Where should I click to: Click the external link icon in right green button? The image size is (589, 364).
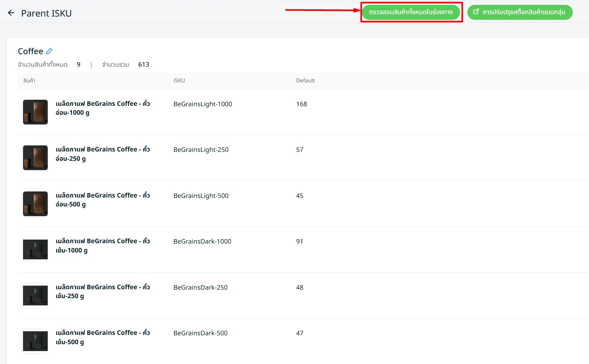coord(476,12)
